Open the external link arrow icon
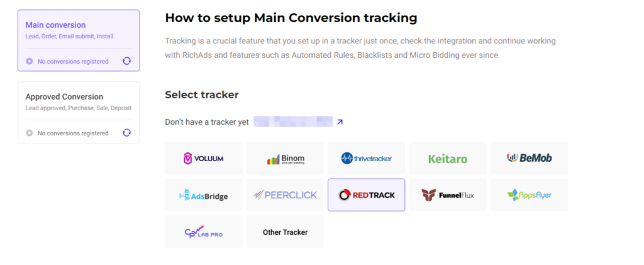Screen dimensions: 644x265 pyautogui.click(x=340, y=122)
